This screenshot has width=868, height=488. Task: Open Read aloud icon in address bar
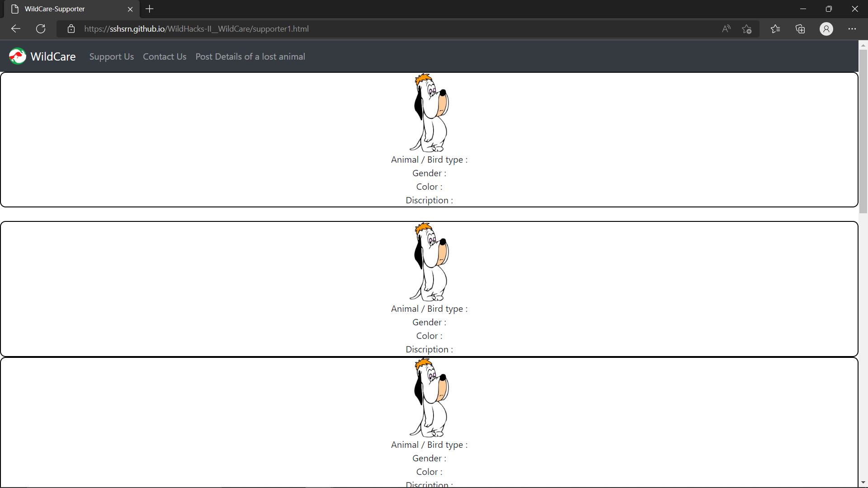point(726,29)
